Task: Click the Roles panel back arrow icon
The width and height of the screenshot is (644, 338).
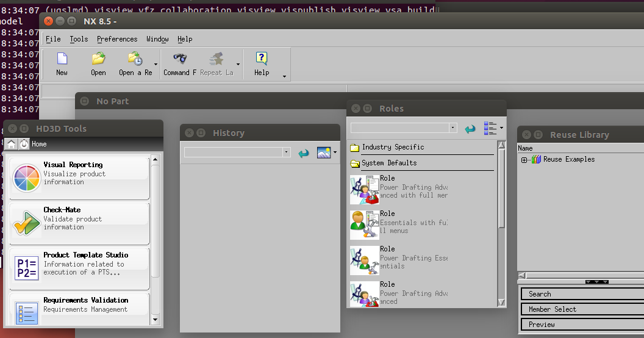Action: pyautogui.click(x=470, y=129)
